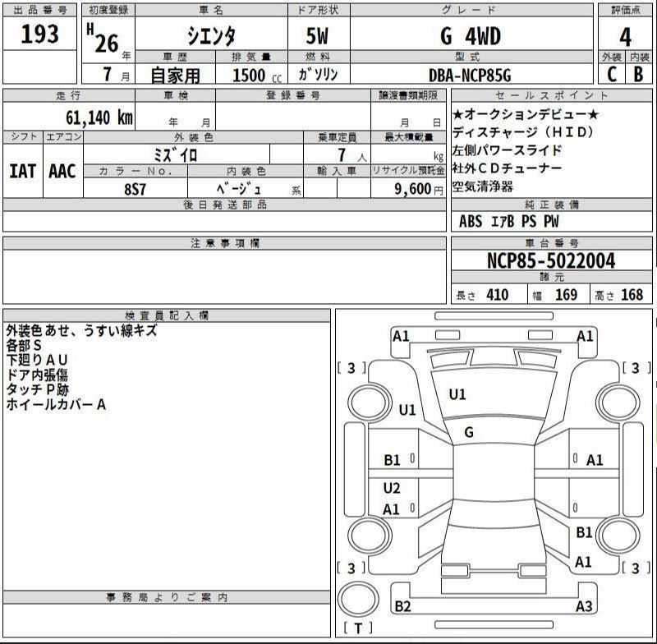Select the inspector note タッチP跡
The image size is (657, 644).
[x=37, y=389]
